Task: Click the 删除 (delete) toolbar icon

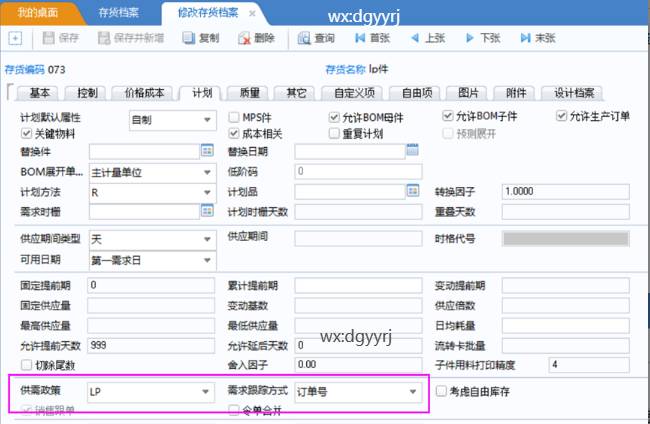Action: pyautogui.click(x=244, y=38)
